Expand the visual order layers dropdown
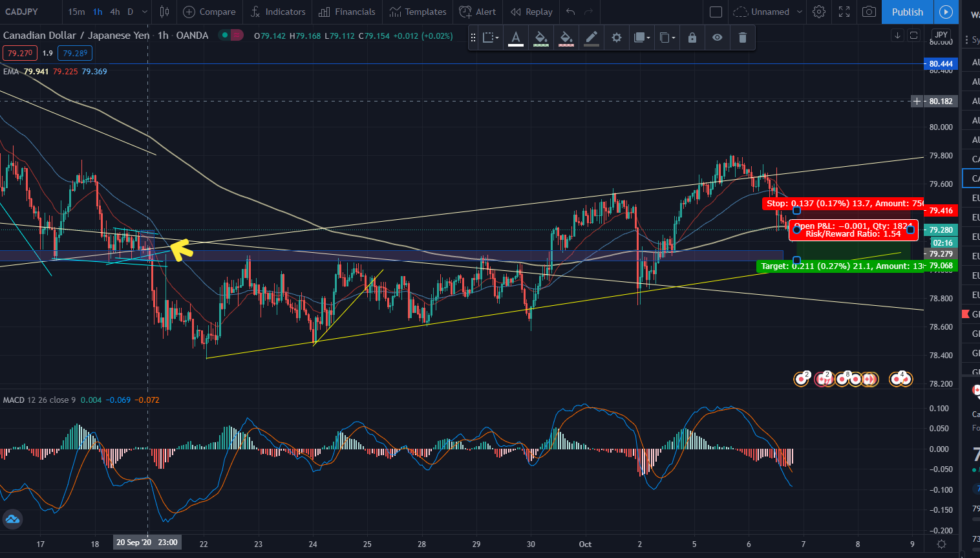The image size is (980, 558). point(642,38)
